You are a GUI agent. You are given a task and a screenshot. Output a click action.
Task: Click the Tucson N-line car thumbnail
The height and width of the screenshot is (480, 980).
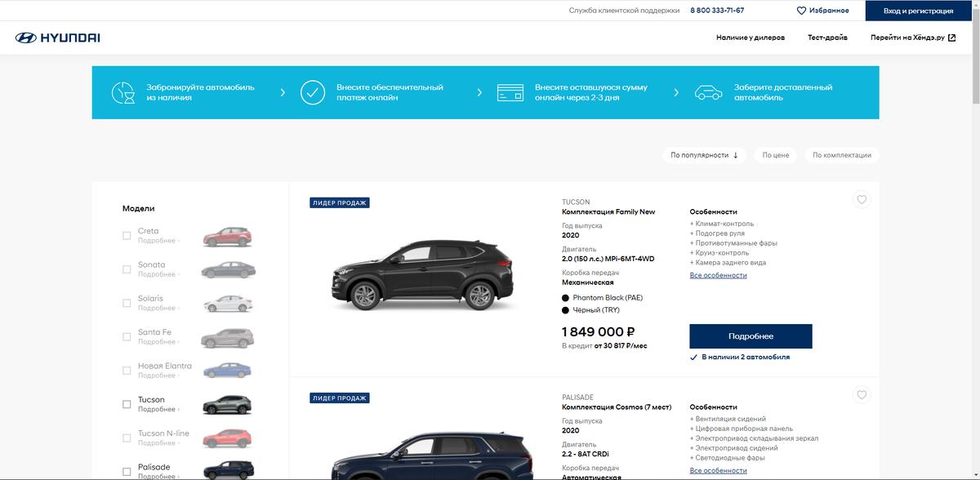228,438
